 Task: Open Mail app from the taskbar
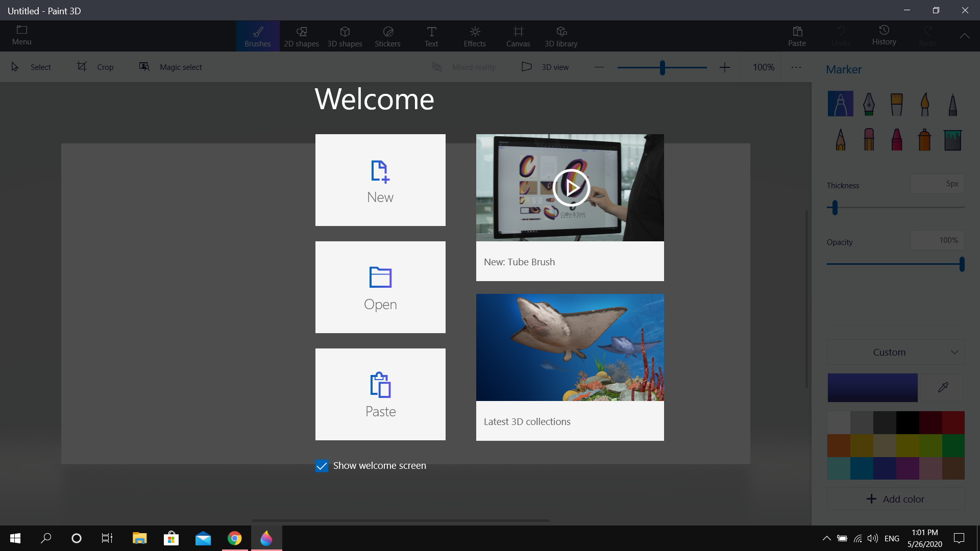click(x=203, y=538)
